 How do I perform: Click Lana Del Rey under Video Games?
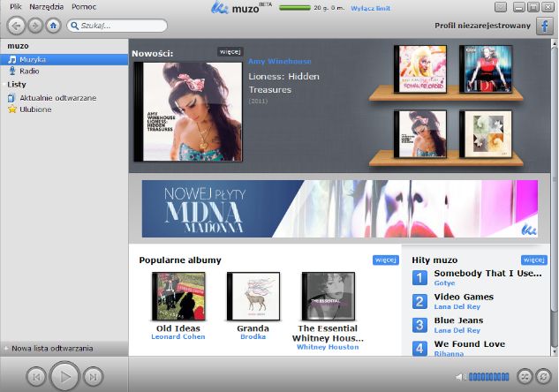click(457, 307)
